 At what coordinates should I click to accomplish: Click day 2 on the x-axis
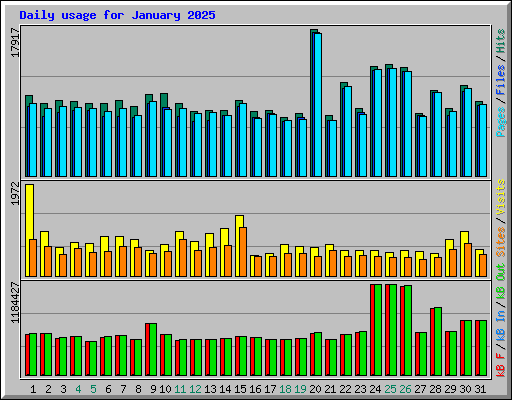coord(48,389)
